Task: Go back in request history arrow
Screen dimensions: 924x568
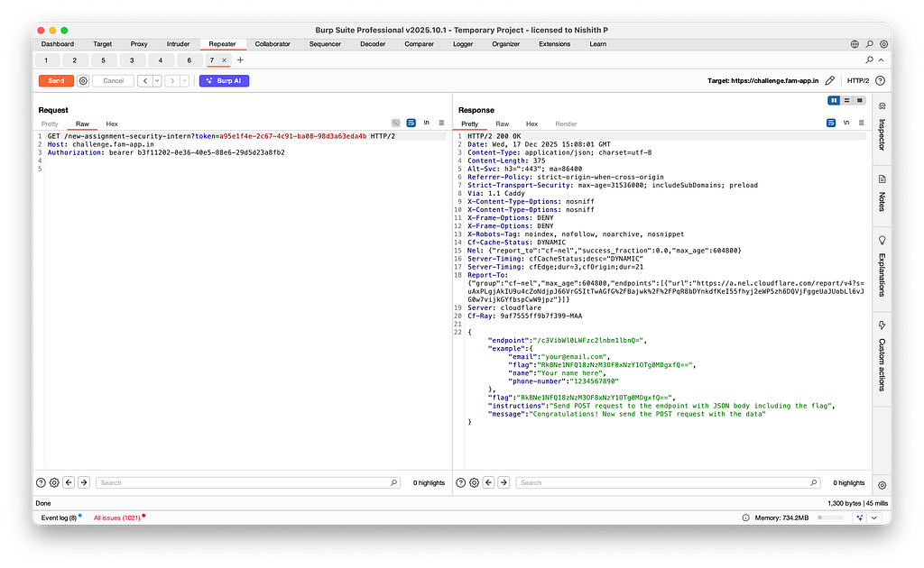Action: [x=145, y=81]
